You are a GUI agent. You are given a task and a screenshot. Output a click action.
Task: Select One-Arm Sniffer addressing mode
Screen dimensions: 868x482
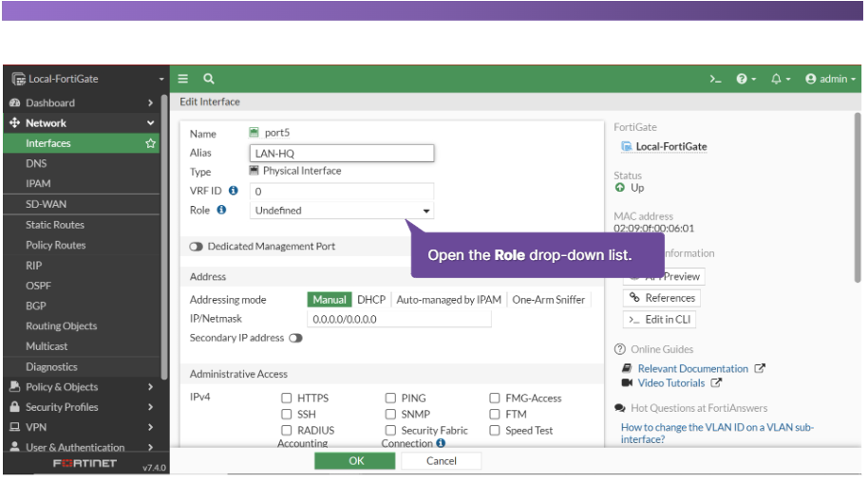click(x=548, y=300)
